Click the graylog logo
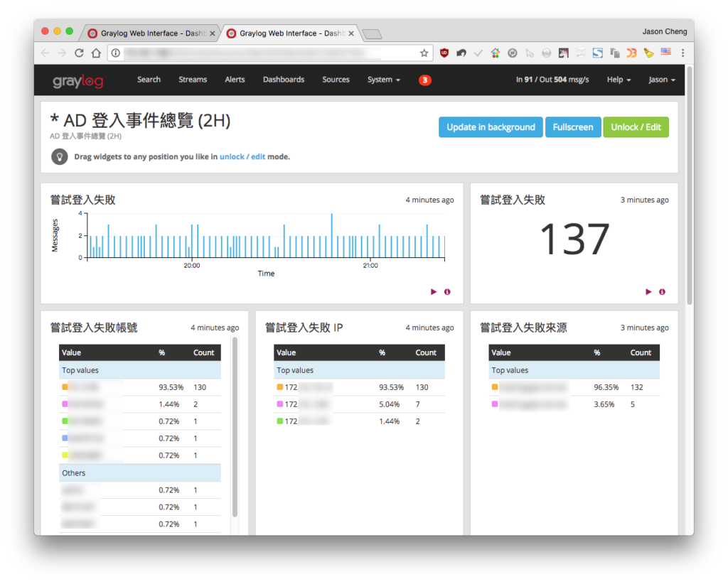 pos(77,80)
